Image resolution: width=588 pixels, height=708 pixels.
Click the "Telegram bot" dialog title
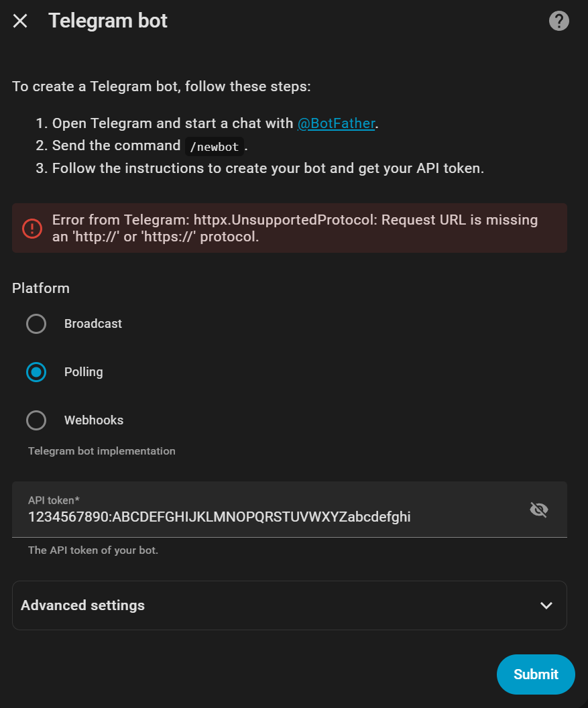coord(108,21)
